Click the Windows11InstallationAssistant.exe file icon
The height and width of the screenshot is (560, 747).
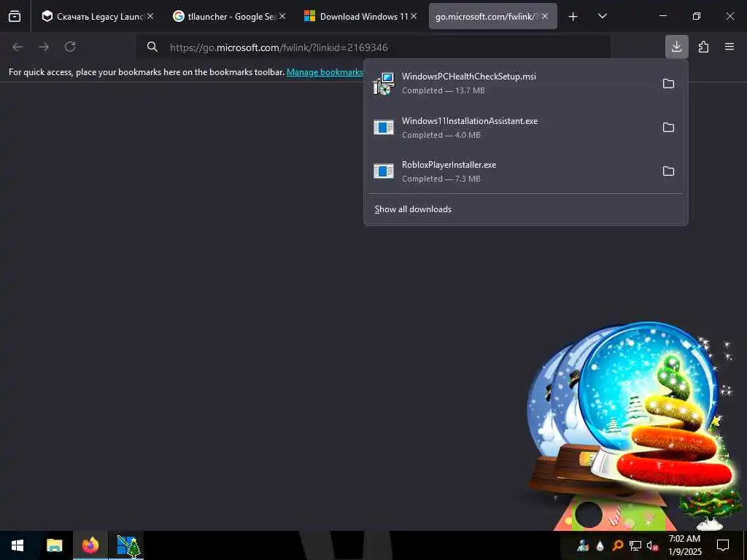click(x=384, y=128)
